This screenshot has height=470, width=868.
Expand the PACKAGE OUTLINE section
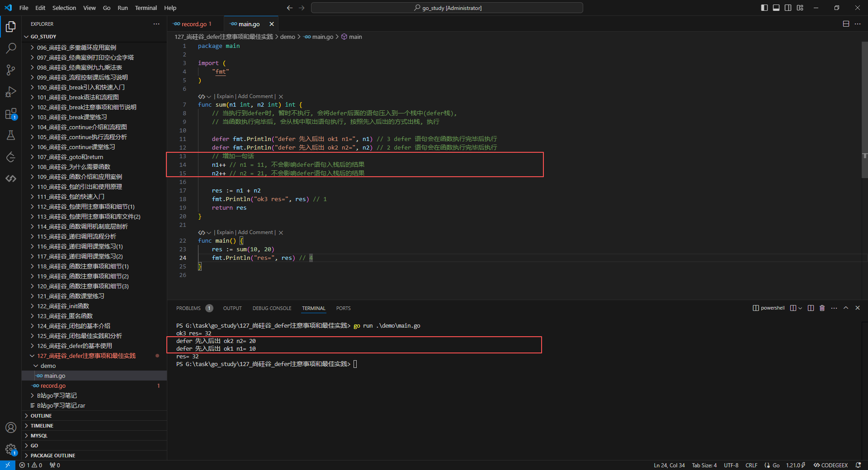pyautogui.click(x=94, y=456)
